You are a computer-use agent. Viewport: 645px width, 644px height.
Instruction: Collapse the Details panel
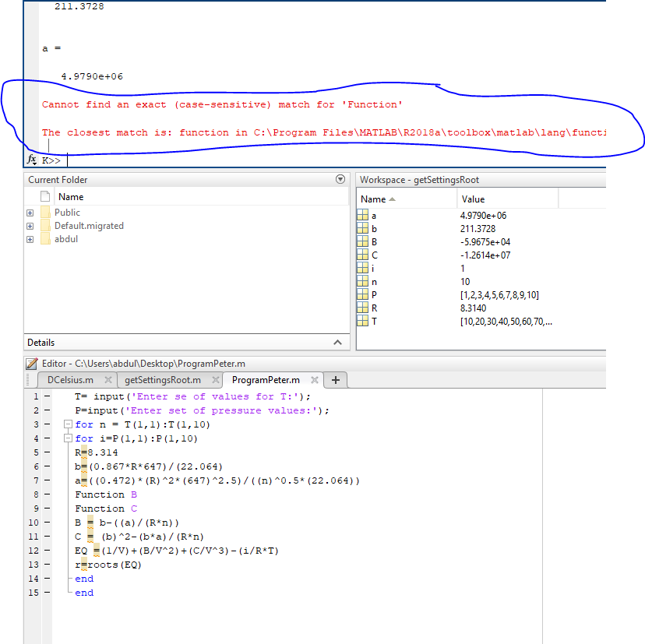click(x=337, y=342)
